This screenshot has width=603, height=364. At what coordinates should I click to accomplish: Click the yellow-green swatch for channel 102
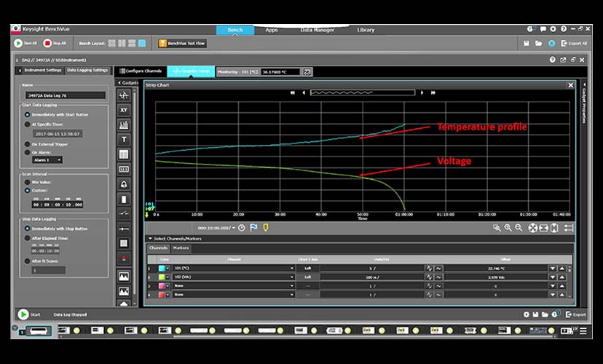coord(162,277)
